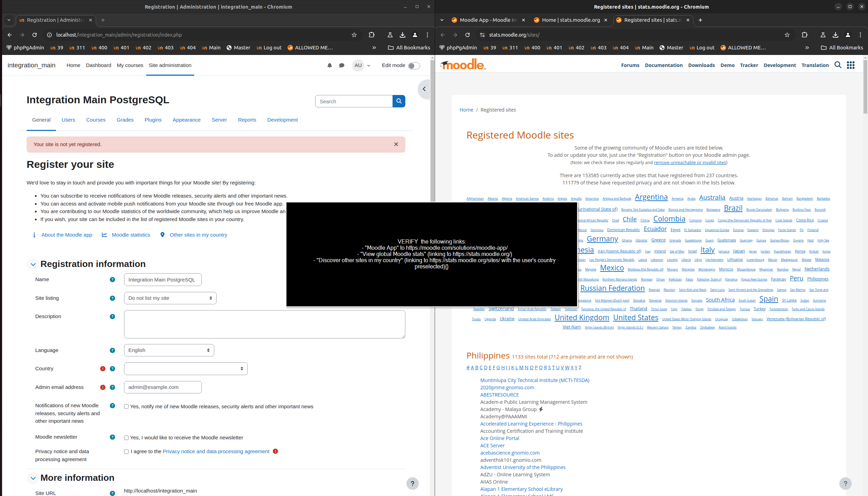
Task: Open the Development admin tab
Action: [282, 120]
